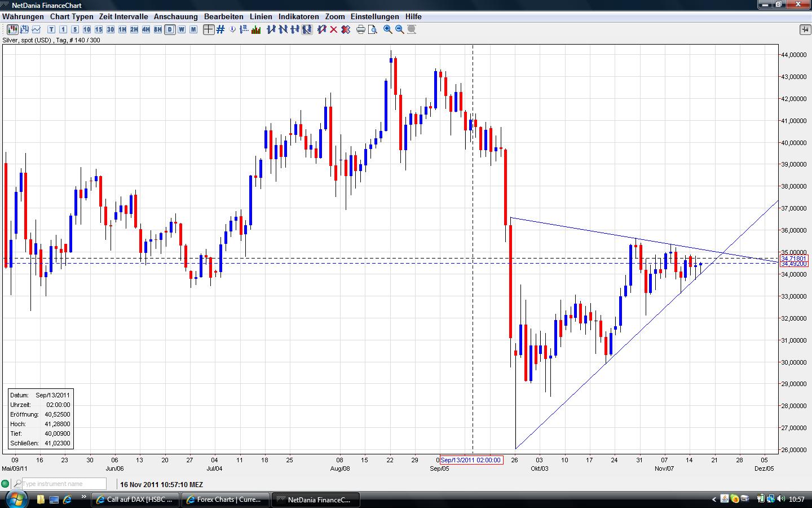
Task: Select the candlestick chart type icon
Action: (x=12, y=29)
